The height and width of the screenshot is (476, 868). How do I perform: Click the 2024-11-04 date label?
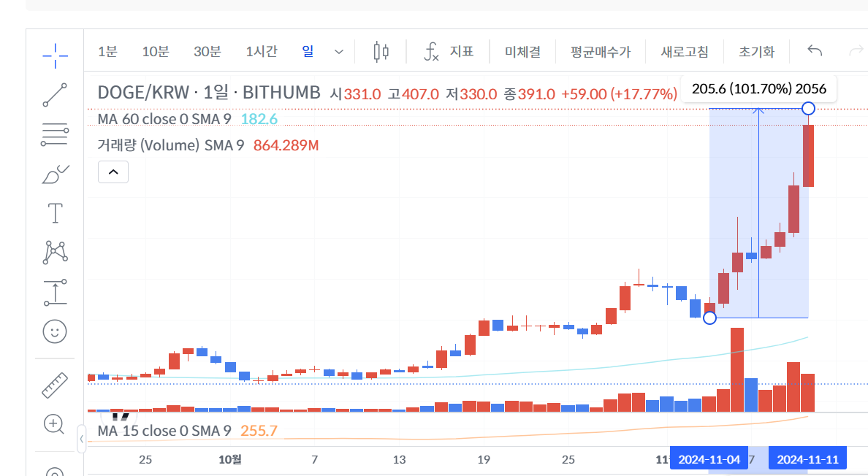709,459
